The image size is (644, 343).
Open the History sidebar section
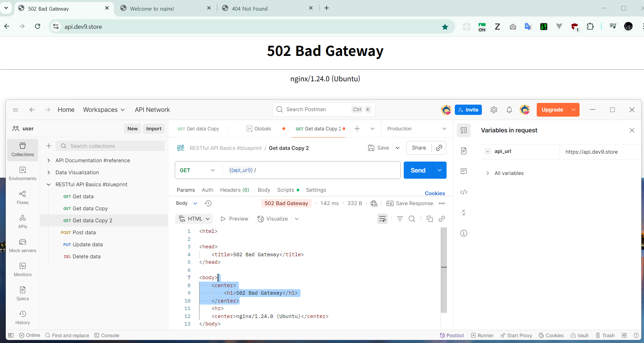[x=23, y=318]
